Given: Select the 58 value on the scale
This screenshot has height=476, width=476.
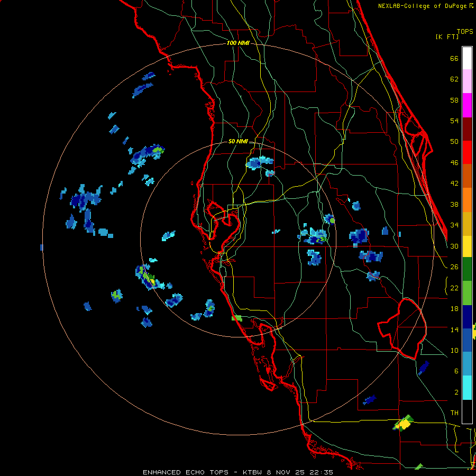Looking at the screenshot, I should [454, 100].
